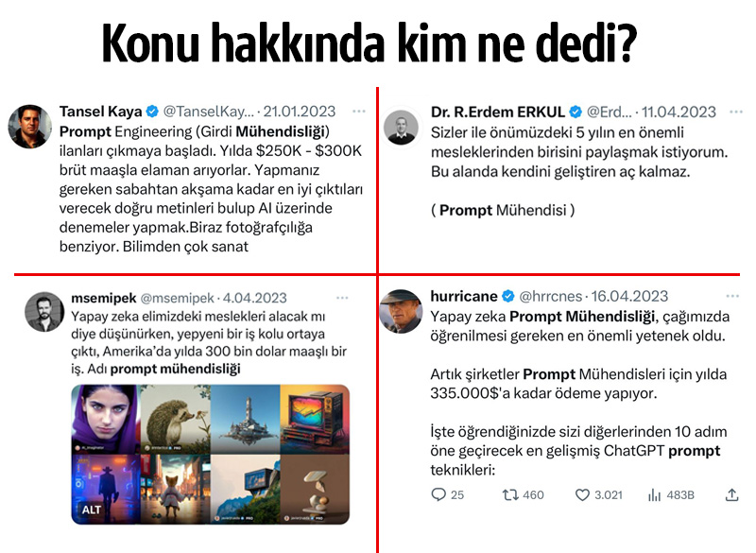
Task: Click msemipek's profile avatar
Action: (x=44, y=311)
